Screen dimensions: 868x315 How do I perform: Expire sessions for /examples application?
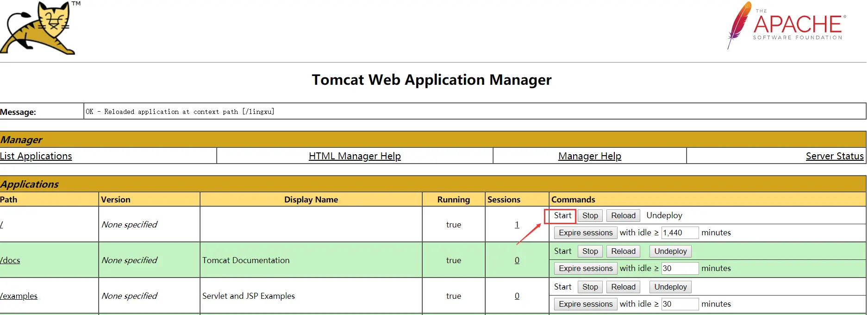pos(586,304)
